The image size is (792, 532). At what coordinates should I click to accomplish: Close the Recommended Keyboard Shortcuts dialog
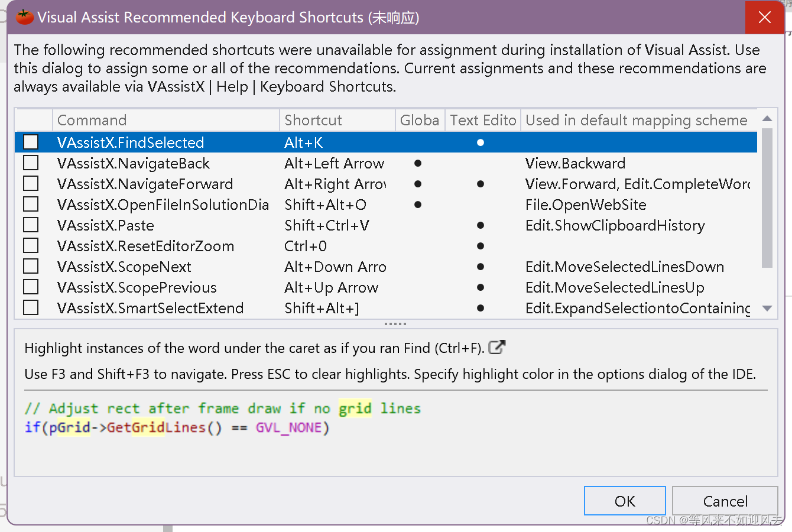tap(764, 17)
